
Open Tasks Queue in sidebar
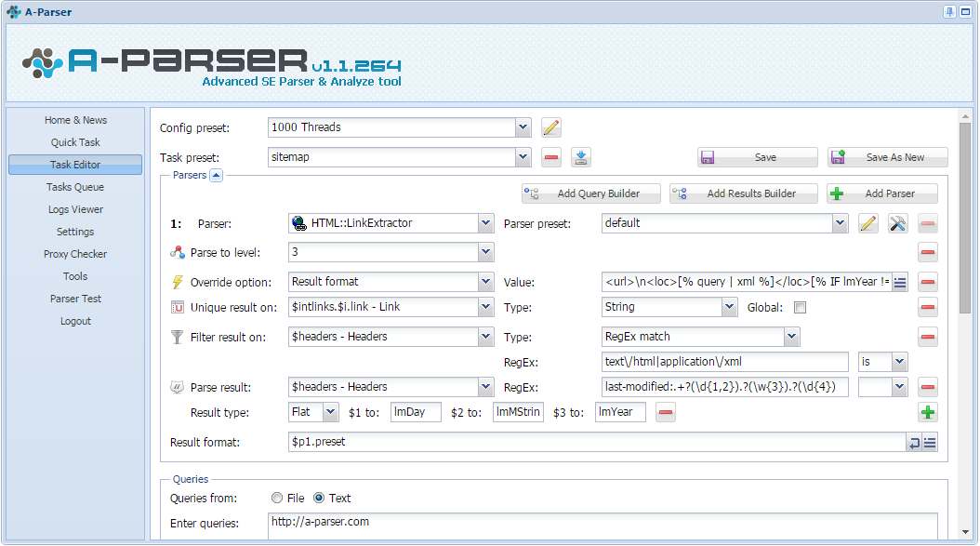tap(75, 187)
